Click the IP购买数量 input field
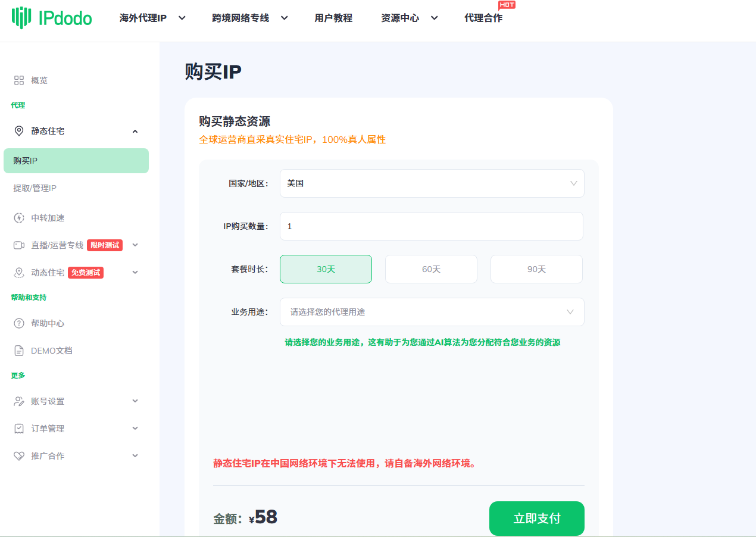 tap(432, 226)
